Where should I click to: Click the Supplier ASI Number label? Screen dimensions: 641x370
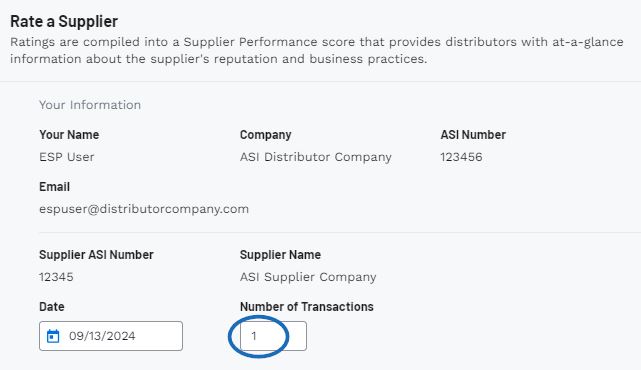pos(96,254)
